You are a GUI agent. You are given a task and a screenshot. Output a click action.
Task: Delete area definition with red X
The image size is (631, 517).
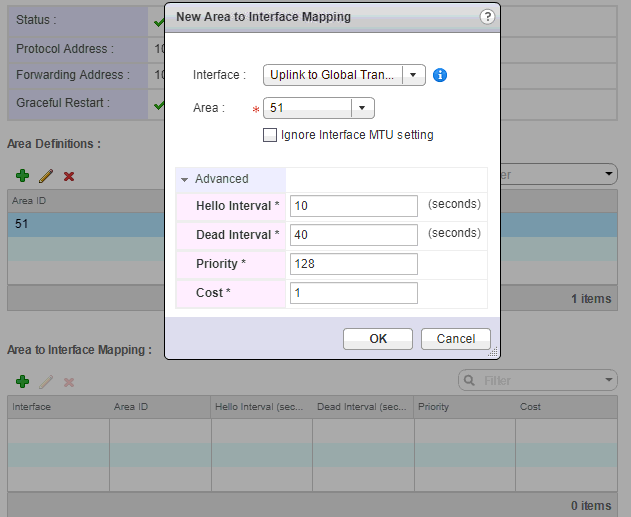point(69,176)
